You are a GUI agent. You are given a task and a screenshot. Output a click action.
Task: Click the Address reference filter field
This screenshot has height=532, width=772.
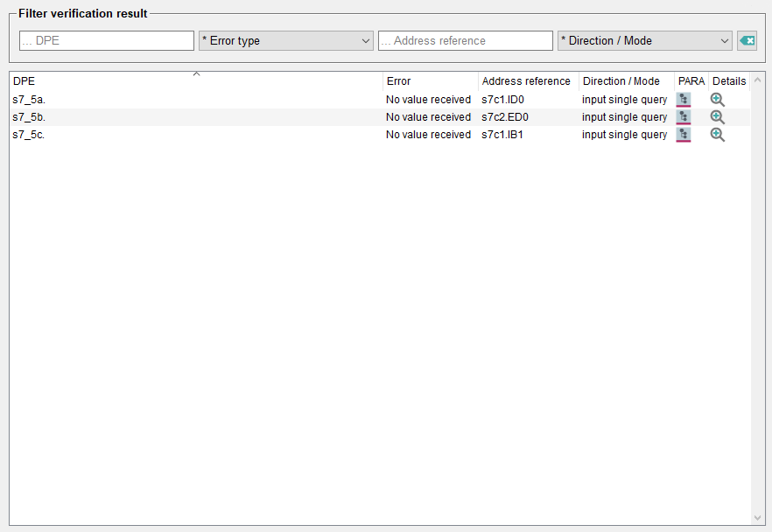click(465, 41)
